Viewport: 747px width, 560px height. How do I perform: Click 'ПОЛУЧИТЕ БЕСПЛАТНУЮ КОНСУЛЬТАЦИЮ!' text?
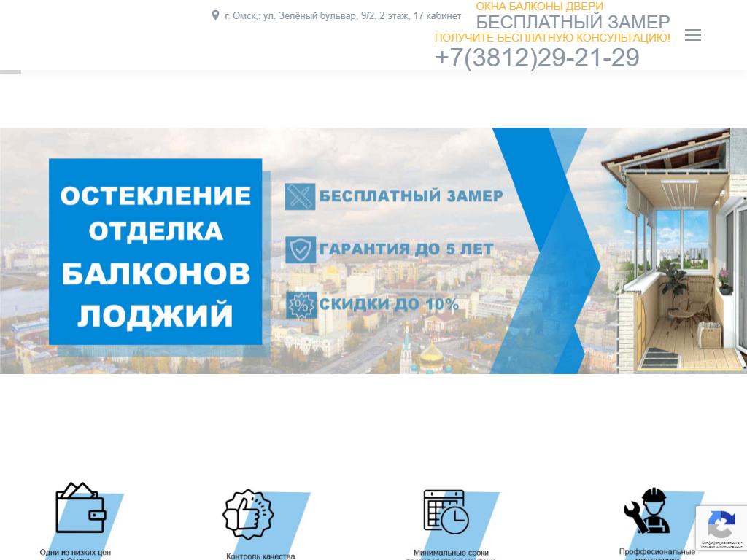tap(552, 37)
